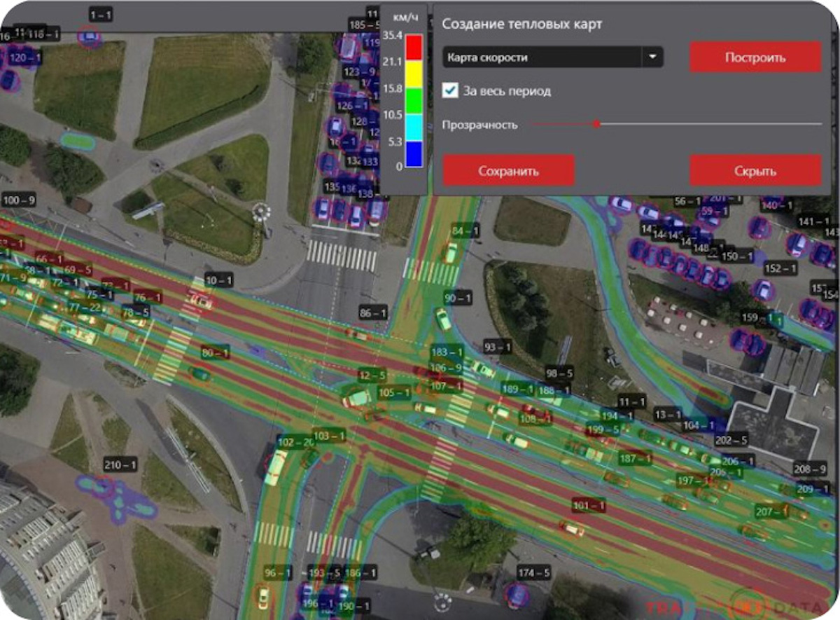Select the vehicle tag labeled 84 – 1
840x620 pixels.
coord(465,230)
